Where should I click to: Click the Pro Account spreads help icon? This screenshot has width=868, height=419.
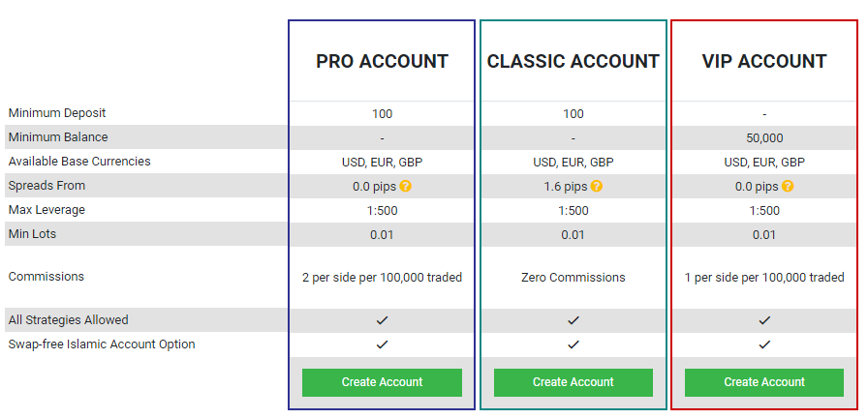[406, 186]
